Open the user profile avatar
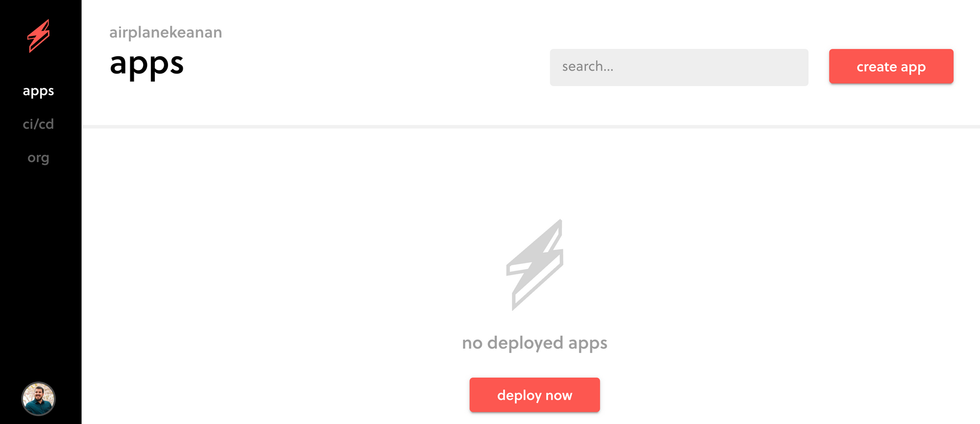The width and height of the screenshot is (980, 424). point(38,399)
